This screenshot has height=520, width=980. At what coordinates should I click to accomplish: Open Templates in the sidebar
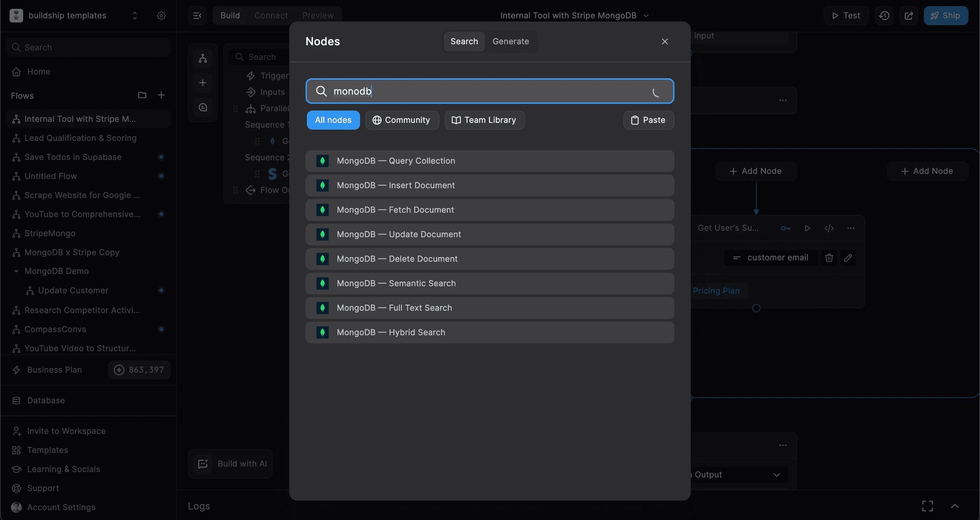click(47, 450)
